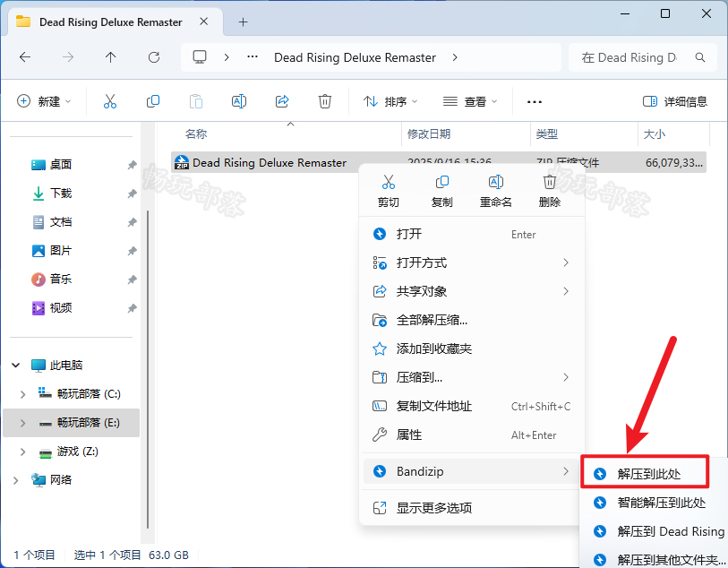Select 复制文件地址 in the context menu

tap(472, 407)
